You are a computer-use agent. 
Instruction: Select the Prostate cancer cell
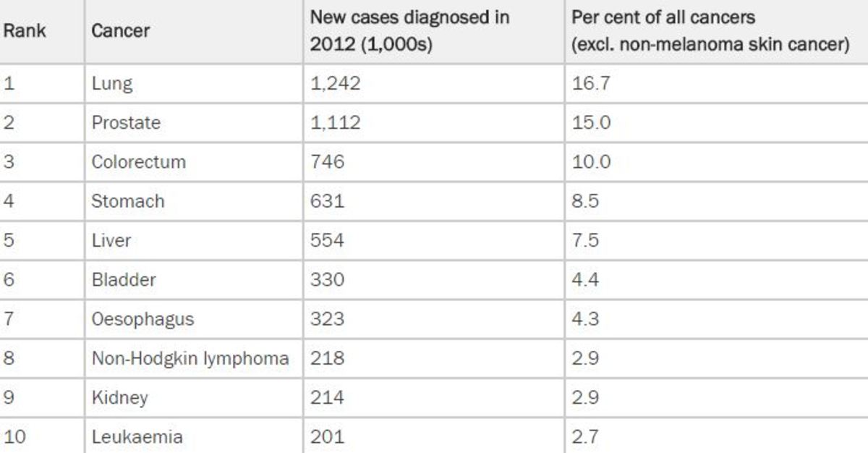(x=126, y=122)
